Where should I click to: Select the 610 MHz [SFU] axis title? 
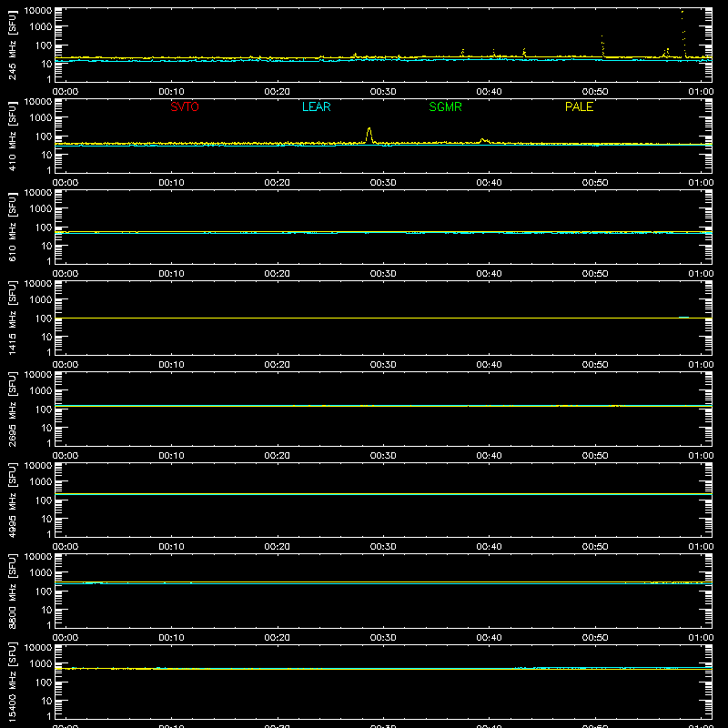point(13,227)
